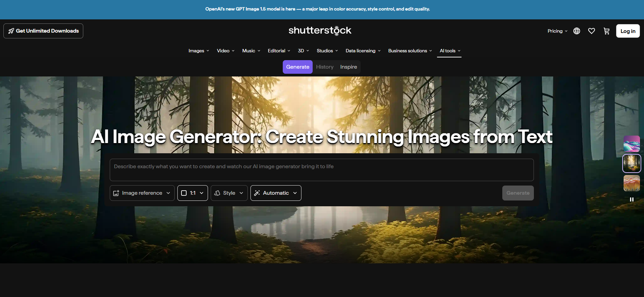644x297 pixels.
Task: Click the AI Image Generator headline text
Action: [321, 137]
